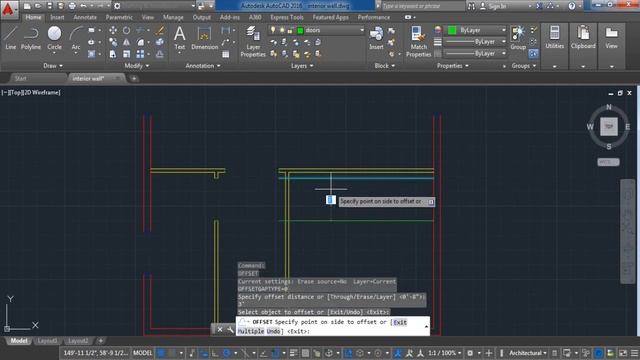Switch to the Manage ribbon tab

(x=173, y=18)
